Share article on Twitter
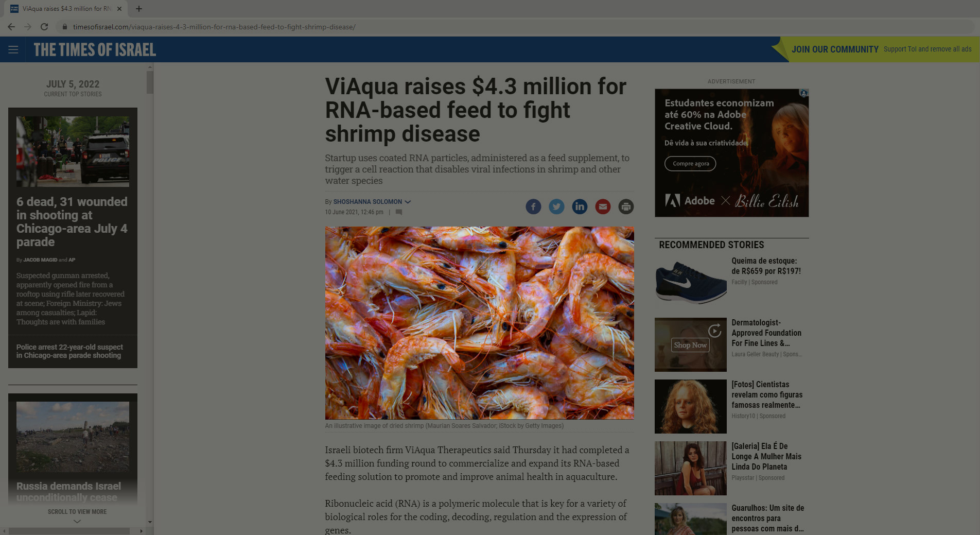 point(556,206)
